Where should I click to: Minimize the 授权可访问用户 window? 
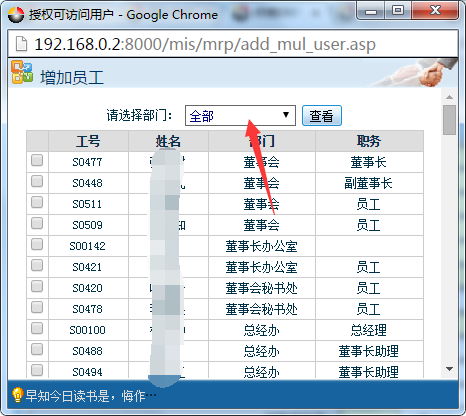tap(371, 11)
